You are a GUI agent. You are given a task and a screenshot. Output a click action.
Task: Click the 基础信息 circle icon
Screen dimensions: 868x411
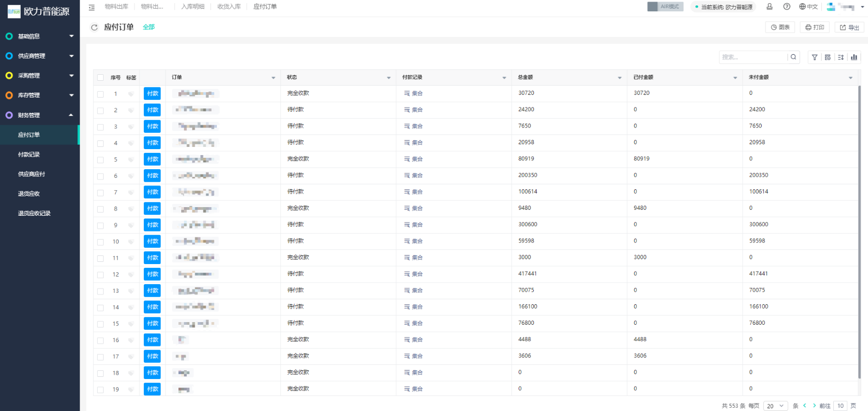(9, 36)
